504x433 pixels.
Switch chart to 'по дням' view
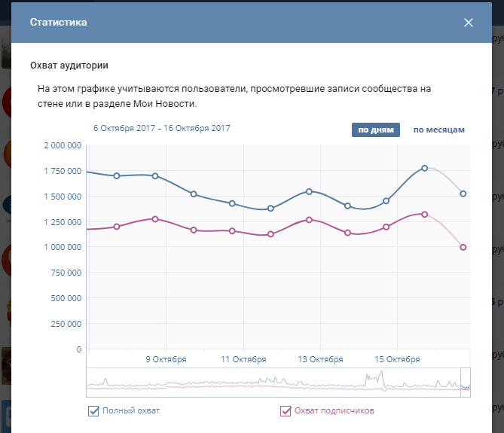[x=375, y=130]
